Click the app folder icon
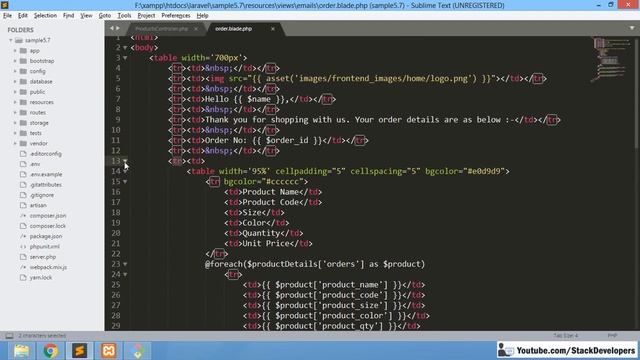The image size is (640, 360). (23, 51)
